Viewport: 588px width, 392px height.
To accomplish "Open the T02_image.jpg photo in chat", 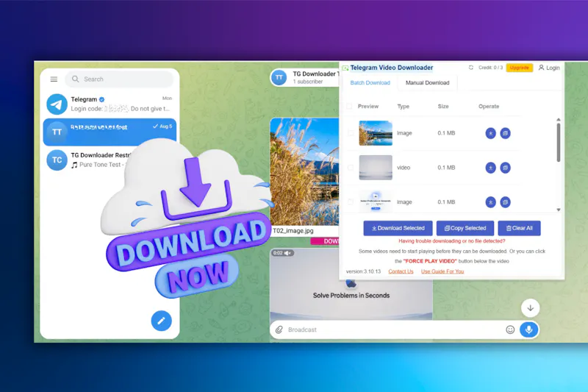I will point(304,172).
